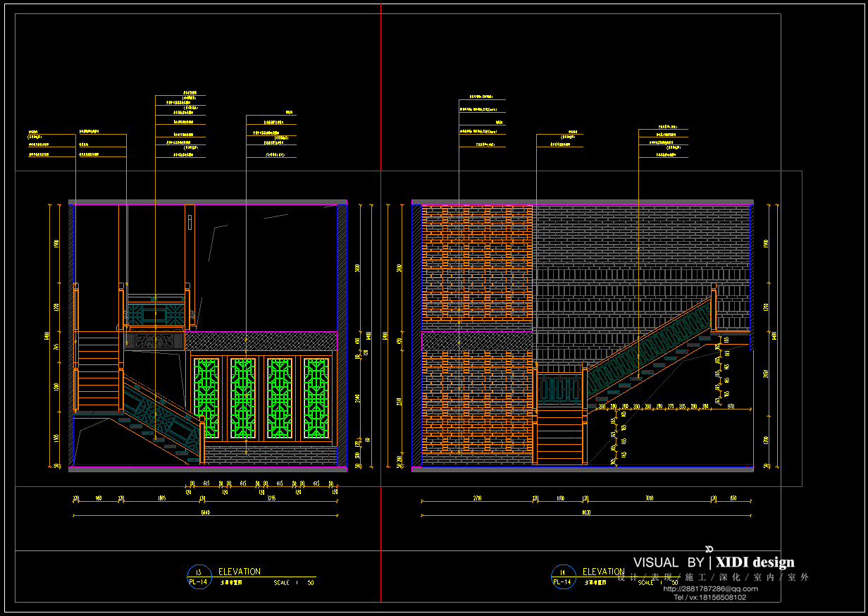Click the elevation 14 circle marker
868x616 pixels.
pyautogui.click(x=562, y=577)
